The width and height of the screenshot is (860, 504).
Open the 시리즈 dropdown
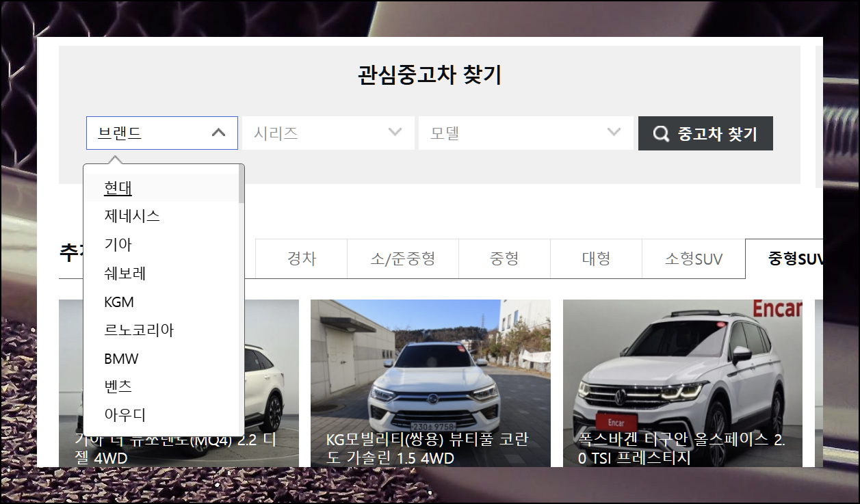point(328,133)
